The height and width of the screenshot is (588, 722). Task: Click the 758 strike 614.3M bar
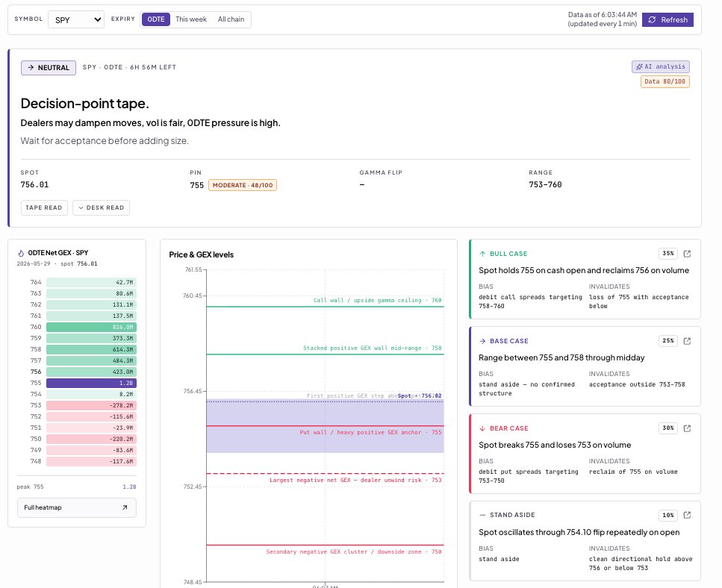pos(91,349)
